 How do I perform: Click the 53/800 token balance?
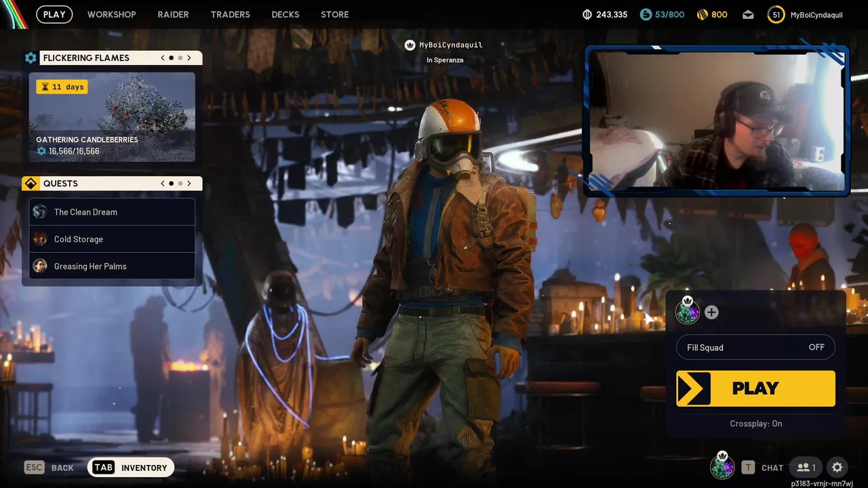click(x=670, y=14)
